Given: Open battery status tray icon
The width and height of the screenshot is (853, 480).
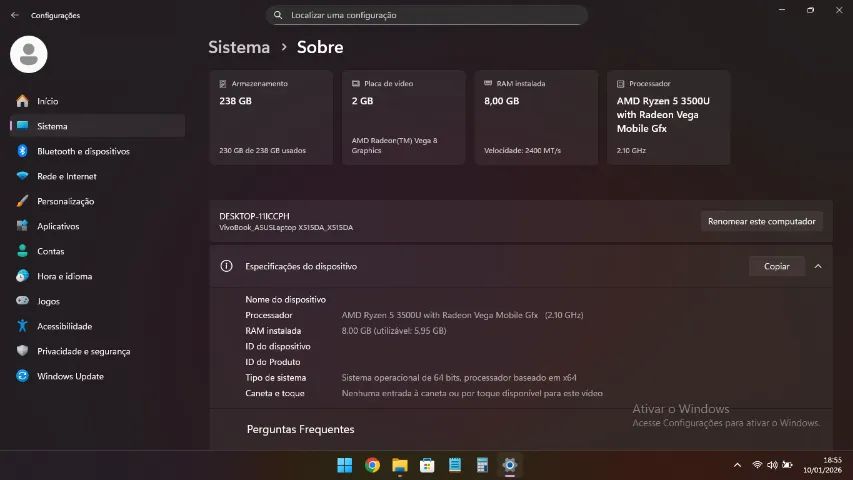Looking at the screenshot, I should pos(787,465).
